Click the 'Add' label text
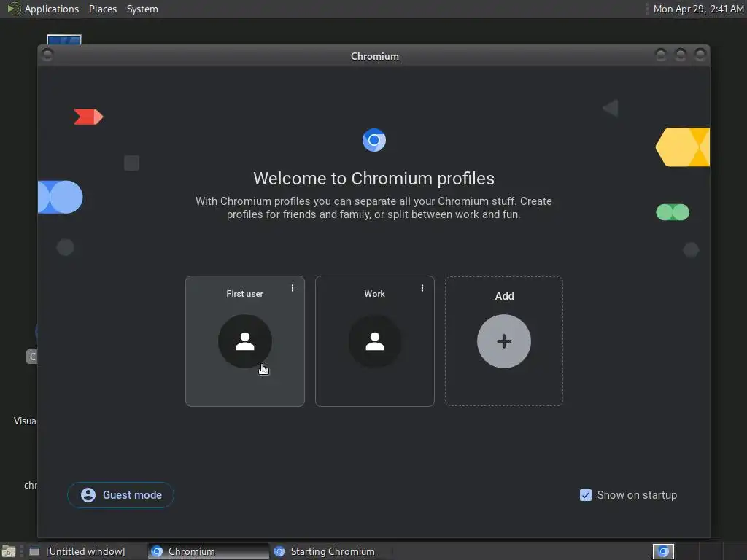Viewport: 747px width, 560px height. pos(504,296)
